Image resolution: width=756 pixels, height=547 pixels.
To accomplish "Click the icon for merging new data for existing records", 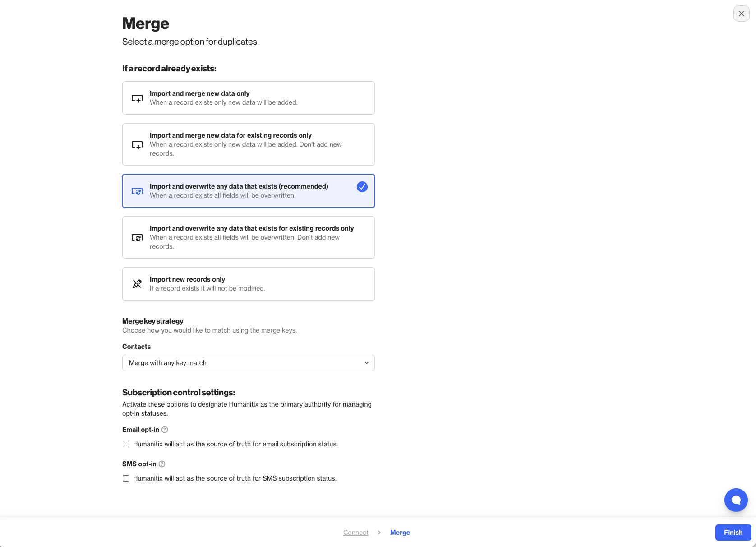I will [x=137, y=145].
